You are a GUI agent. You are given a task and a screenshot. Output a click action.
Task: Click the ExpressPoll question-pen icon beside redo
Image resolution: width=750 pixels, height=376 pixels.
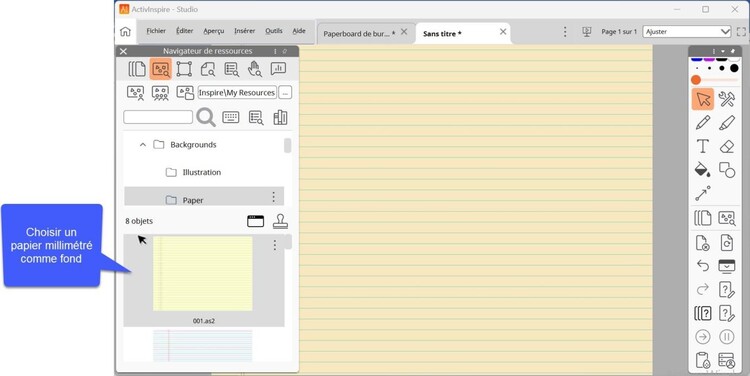(x=727, y=289)
